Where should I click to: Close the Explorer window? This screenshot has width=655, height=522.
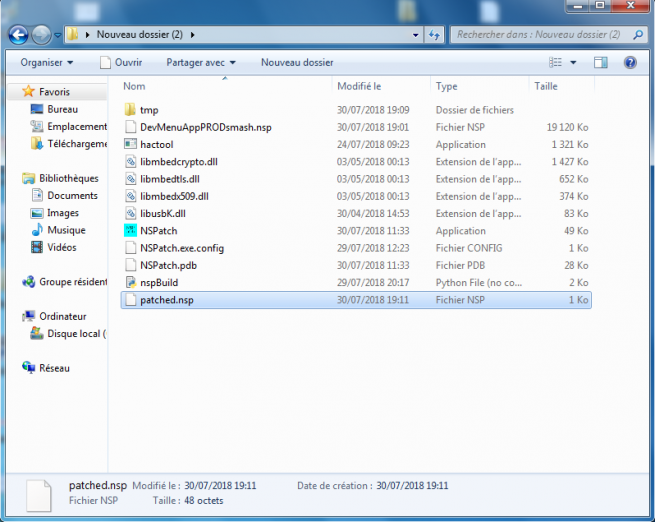pos(630,5)
